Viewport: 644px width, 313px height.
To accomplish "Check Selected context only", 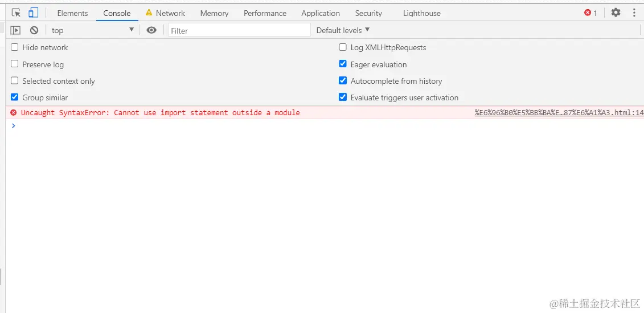I will [15, 80].
